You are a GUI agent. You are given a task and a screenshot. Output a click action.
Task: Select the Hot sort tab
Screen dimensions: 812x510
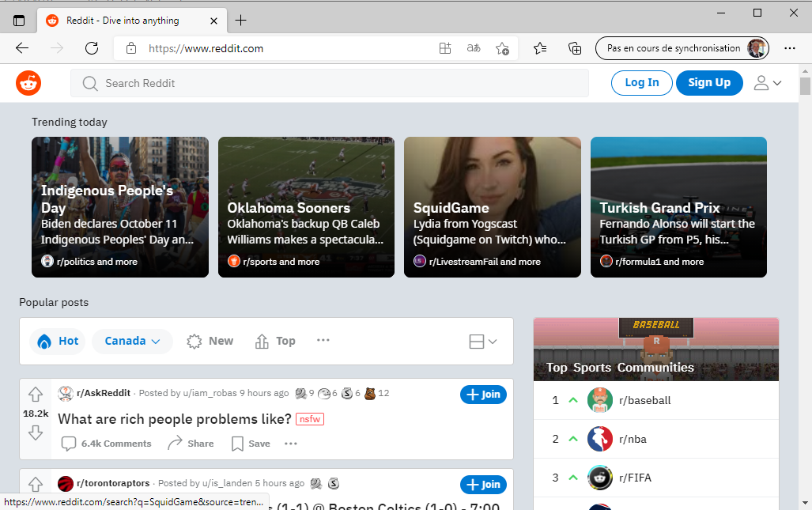59,341
